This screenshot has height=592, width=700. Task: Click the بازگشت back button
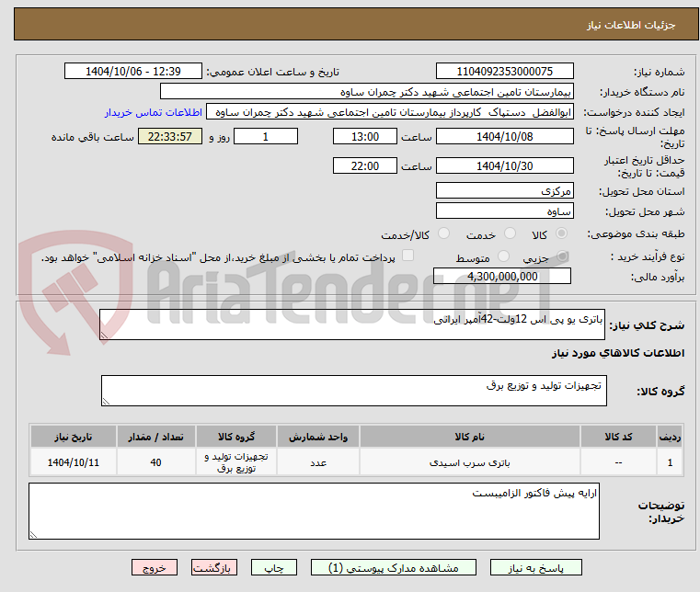coord(214,567)
